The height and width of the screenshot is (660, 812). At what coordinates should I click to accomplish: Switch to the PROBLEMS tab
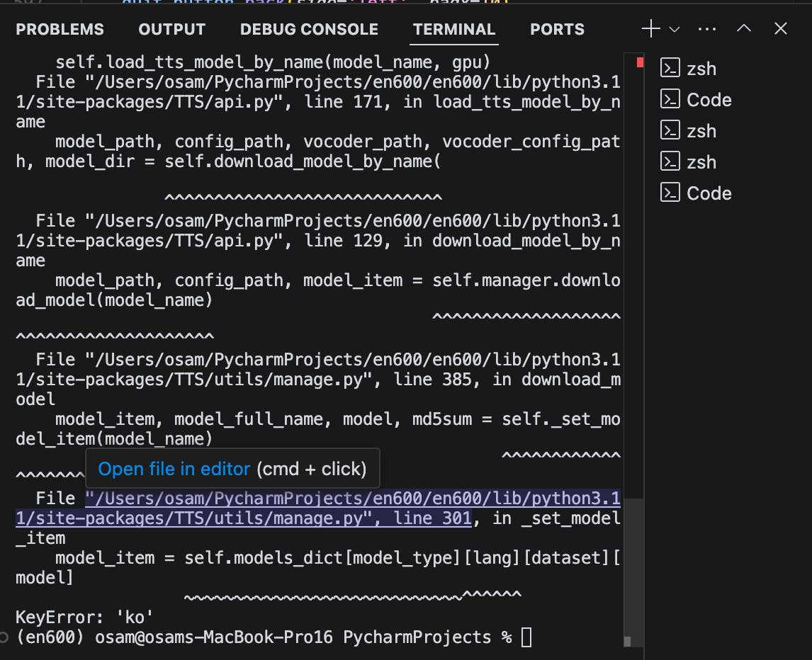coord(60,29)
